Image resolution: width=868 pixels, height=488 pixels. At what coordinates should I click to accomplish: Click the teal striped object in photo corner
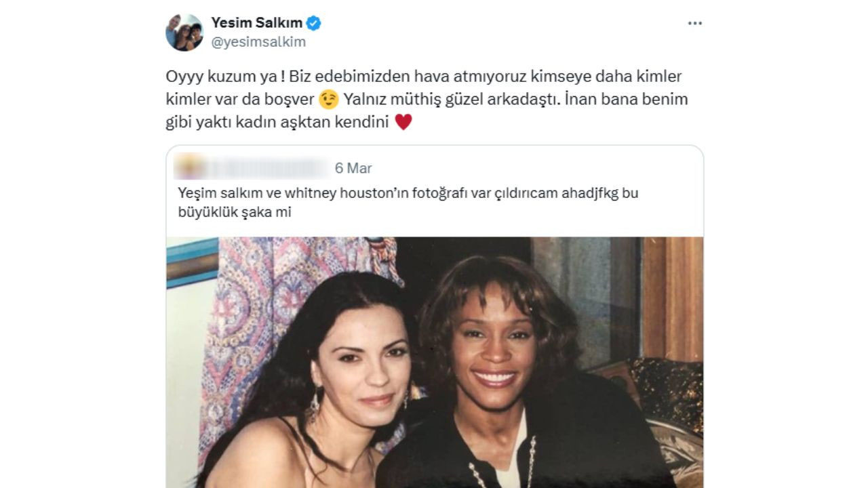(193, 262)
